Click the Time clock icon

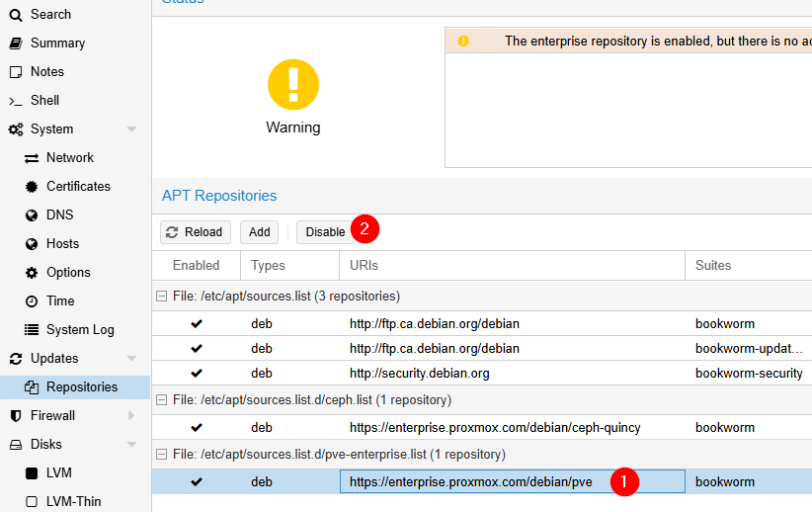click(32, 301)
